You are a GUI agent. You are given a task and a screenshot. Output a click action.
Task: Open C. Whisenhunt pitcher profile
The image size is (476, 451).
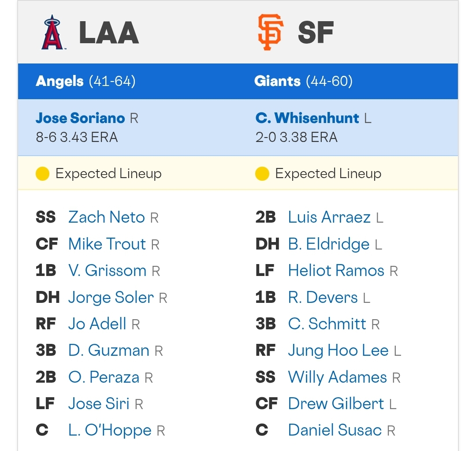(x=307, y=118)
